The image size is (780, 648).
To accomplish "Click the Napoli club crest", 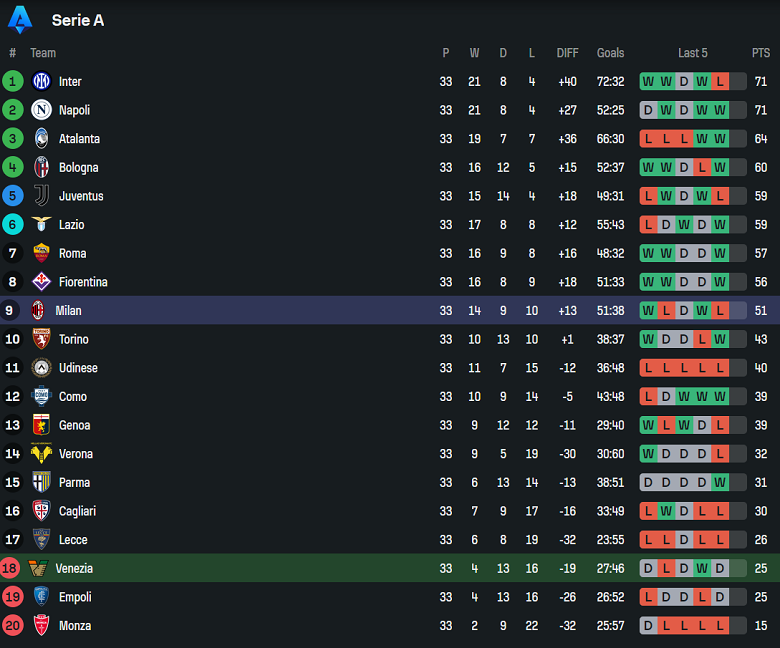I will pyautogui.click(x=41, y=110).
